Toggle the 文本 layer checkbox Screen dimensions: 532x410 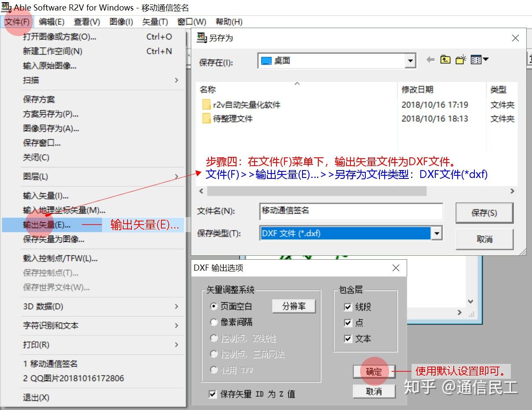pos(348,338)
